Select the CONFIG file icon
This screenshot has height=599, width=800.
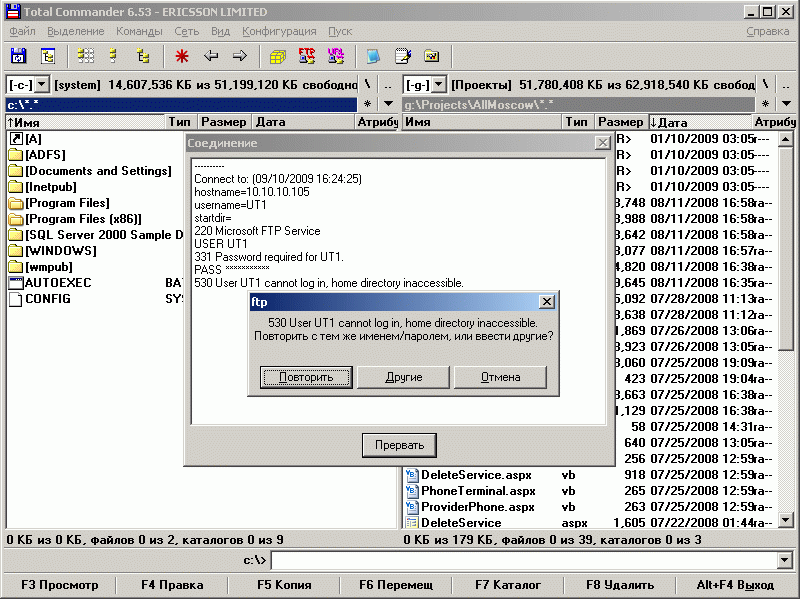point(16,299)
